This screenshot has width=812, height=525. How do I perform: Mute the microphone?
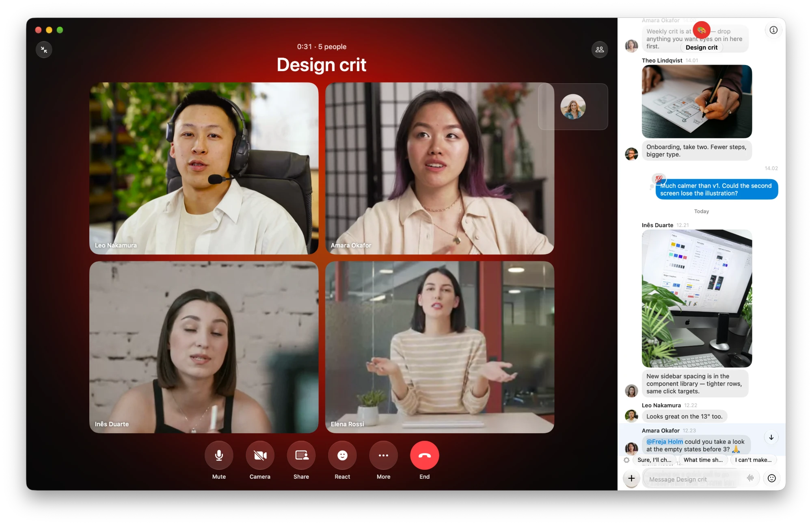219,455
